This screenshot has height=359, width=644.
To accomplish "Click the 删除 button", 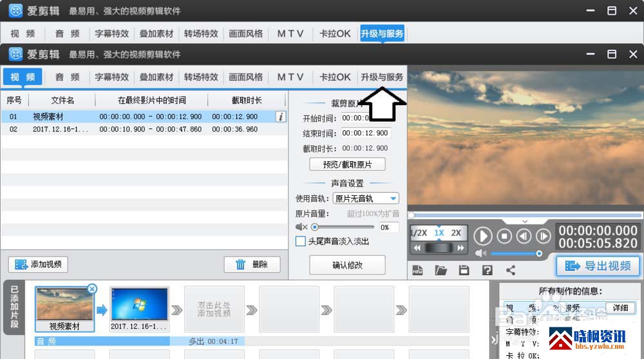I will (252, 264).
